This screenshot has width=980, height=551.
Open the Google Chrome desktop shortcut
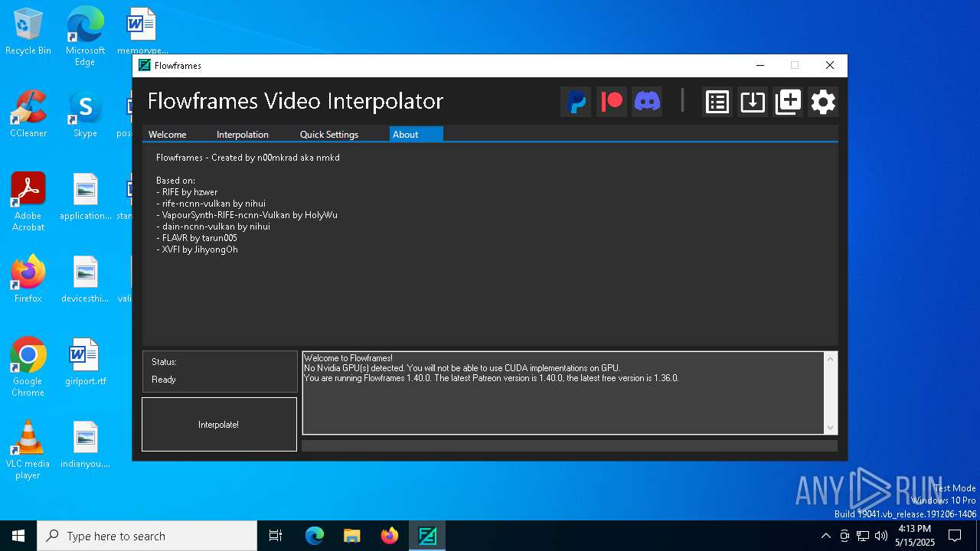click(28, 367)
